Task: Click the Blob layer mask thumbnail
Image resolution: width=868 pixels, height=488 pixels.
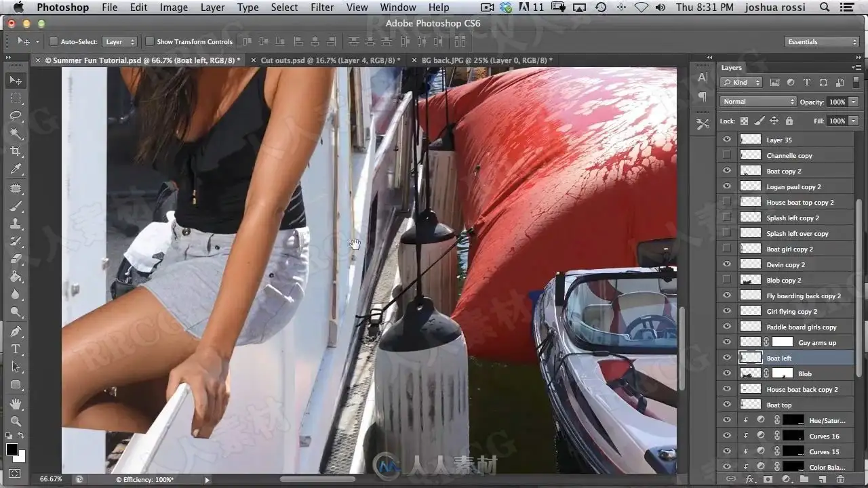Action: tap(783, 373)
